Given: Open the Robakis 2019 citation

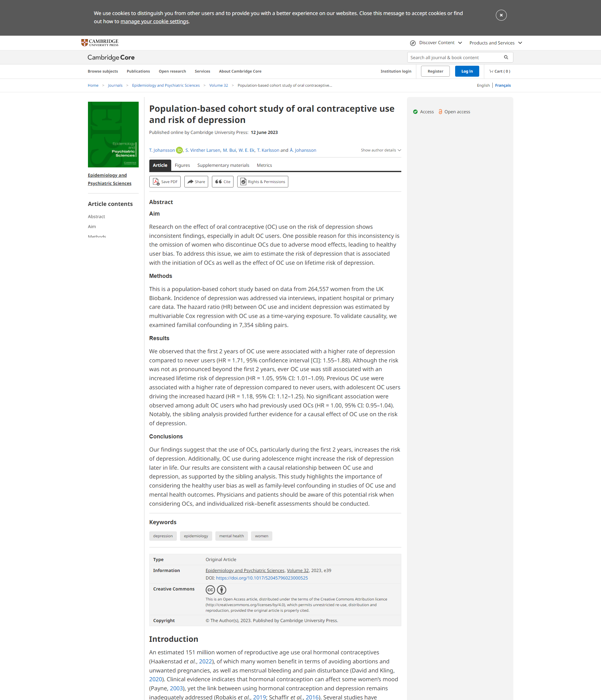Looking at the screenshot, I should [259, 697].
